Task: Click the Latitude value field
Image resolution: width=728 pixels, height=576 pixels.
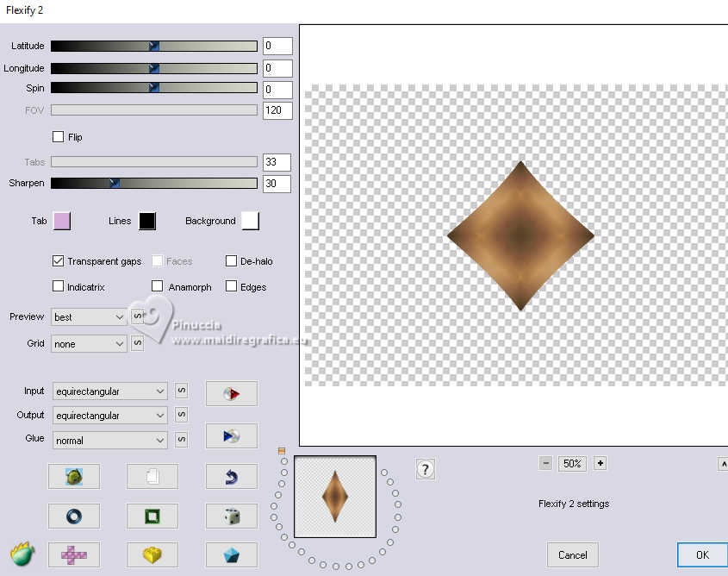Action: [277, 46]
